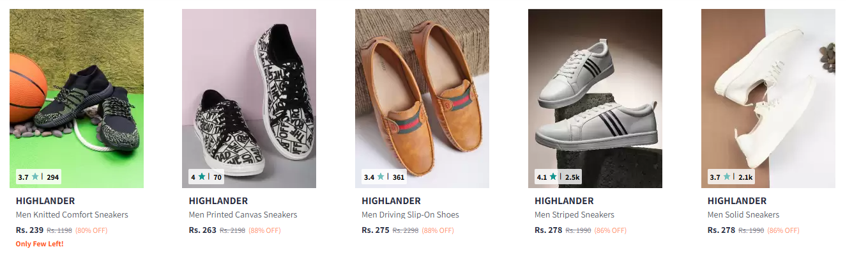The image size is (868, 254).
Task: Click the Rs. 275 price label
Action: click(376, 230)
